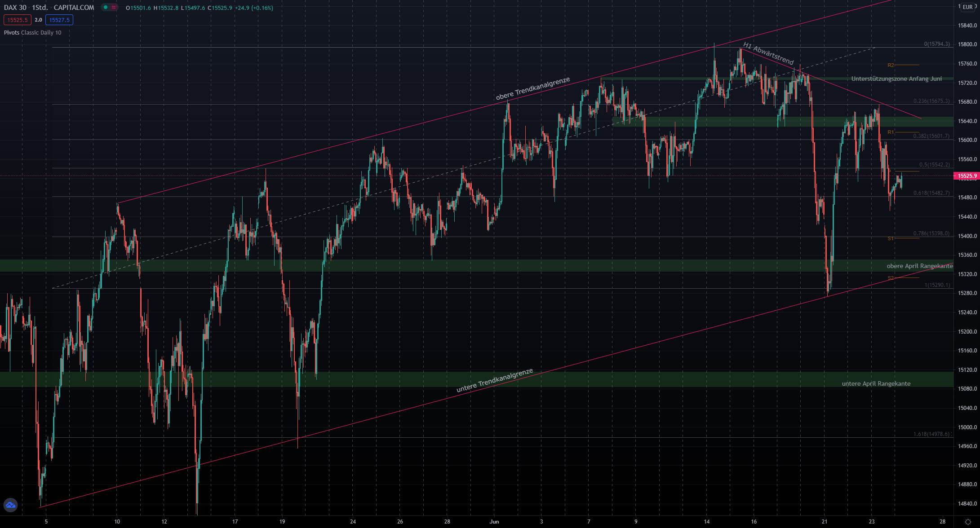Click the pink delayed-data wave icon
Screen dimensions: 980x528
[114, 8]
